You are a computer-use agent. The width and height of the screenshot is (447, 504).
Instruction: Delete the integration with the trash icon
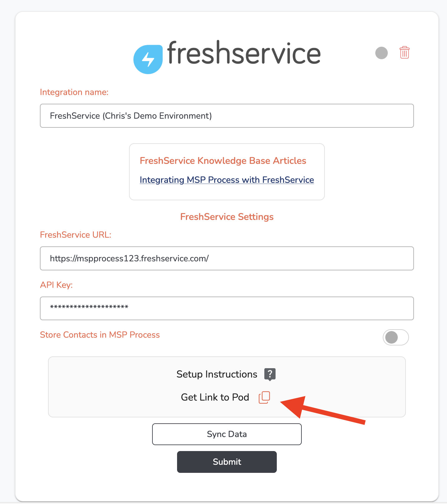tap(404, 53)
